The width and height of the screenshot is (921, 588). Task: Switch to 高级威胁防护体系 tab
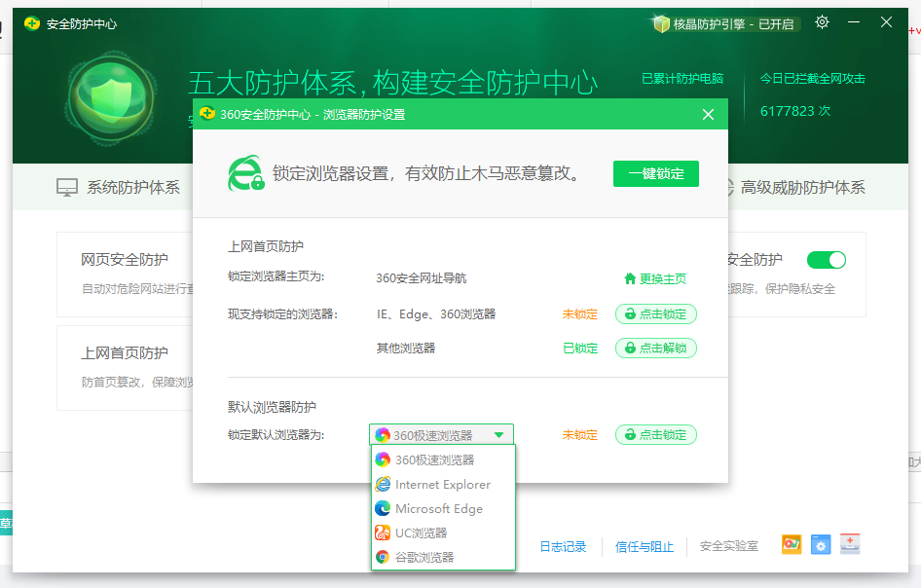point(802,188)
